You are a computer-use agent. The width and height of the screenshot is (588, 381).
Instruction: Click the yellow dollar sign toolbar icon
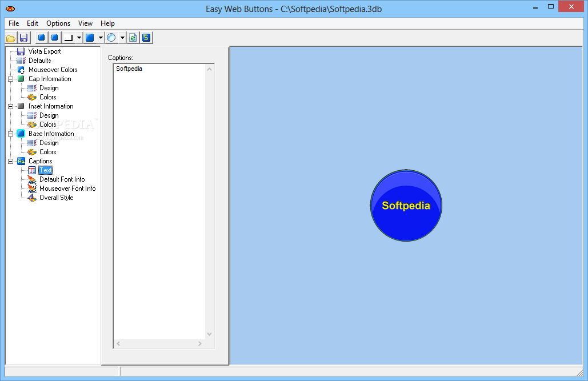[146, 38]
